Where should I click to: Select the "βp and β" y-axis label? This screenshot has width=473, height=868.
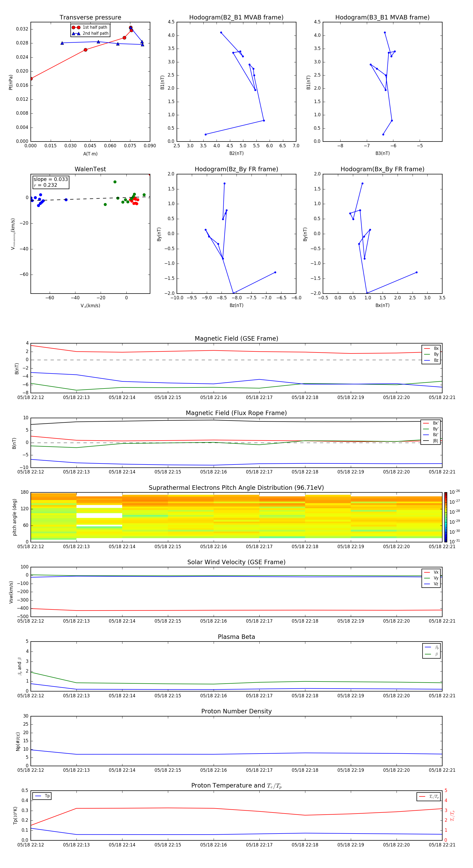pos(19,666)
